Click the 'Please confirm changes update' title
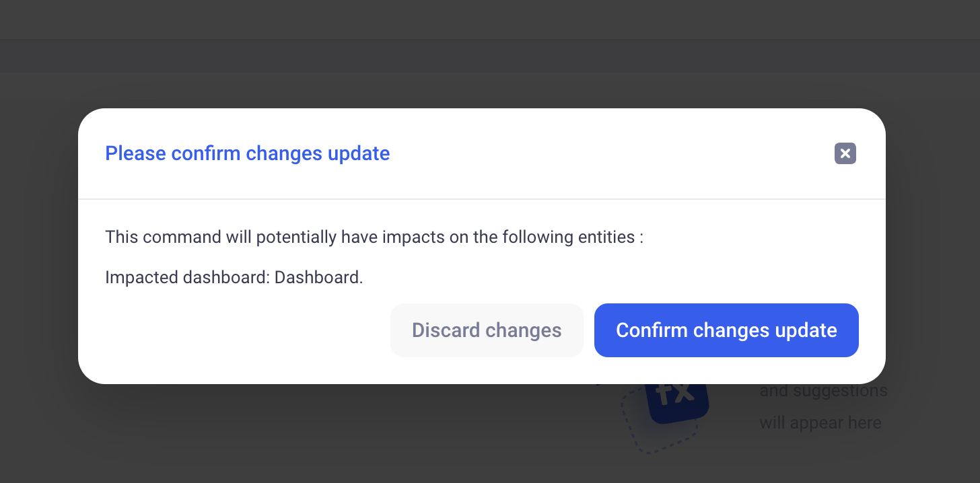 coord(248,153)
